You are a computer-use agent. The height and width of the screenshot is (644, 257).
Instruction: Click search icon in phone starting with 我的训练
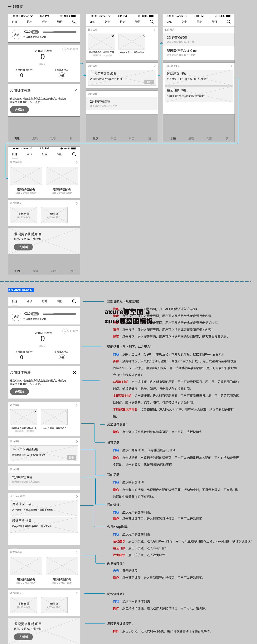[229, 22]
